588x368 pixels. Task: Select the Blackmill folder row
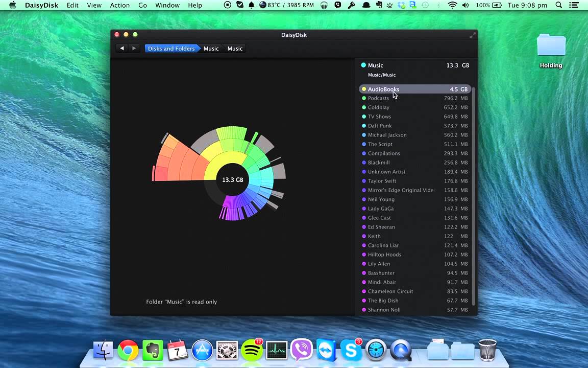[415, 163]
